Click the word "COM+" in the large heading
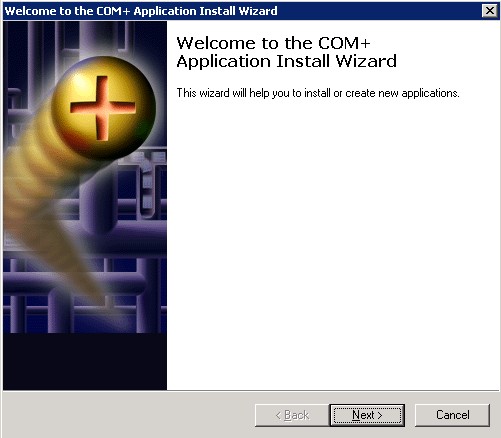Viewport: 501px width, 438px height. (x=344, y=43)
